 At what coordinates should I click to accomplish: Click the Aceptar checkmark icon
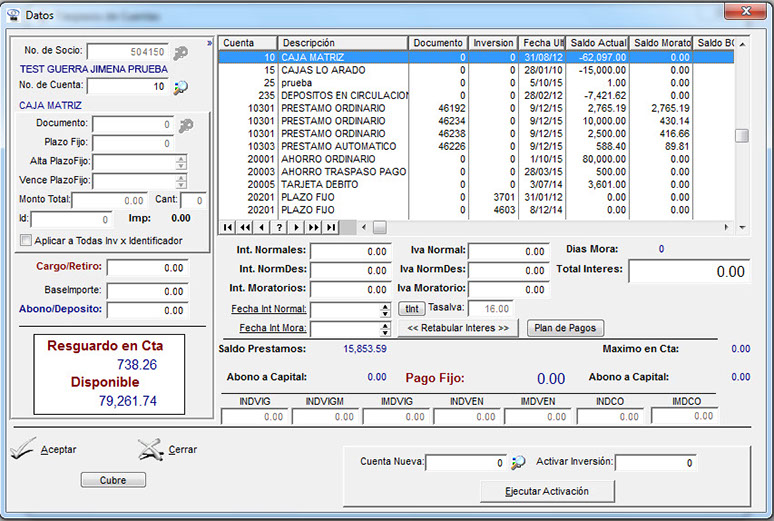pos(24,449)
